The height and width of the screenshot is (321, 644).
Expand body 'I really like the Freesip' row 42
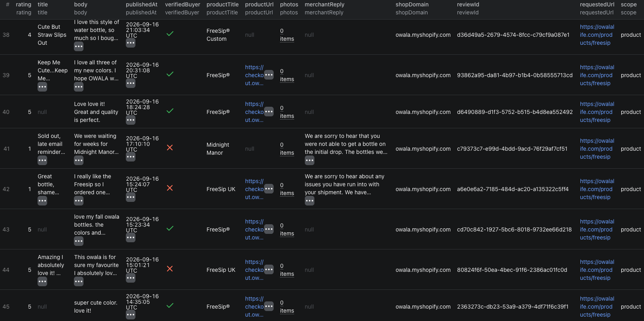coord(79,201)
